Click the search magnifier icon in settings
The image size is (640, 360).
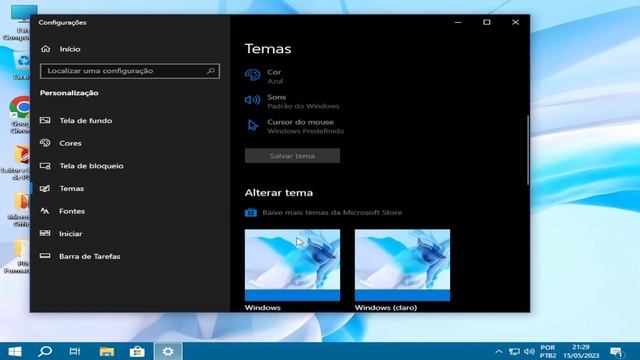[x=211, y=71]
